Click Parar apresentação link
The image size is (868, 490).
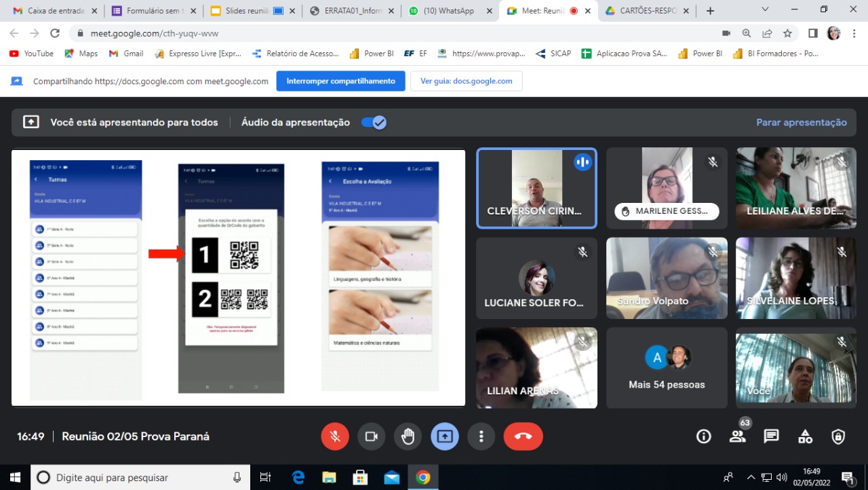coord(802,122)
